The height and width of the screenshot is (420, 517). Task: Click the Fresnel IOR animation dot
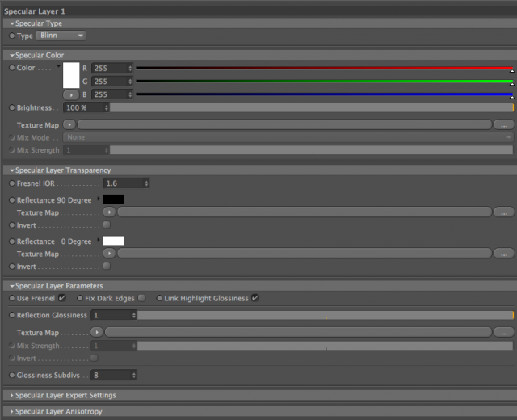point(12,183)
